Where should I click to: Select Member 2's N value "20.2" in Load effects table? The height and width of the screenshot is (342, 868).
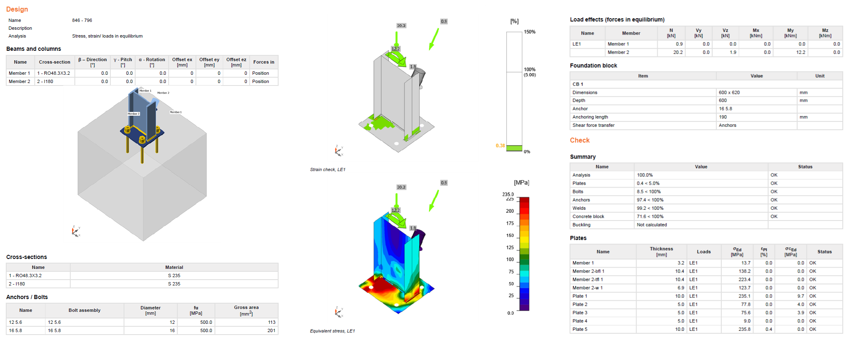point(678,52)
